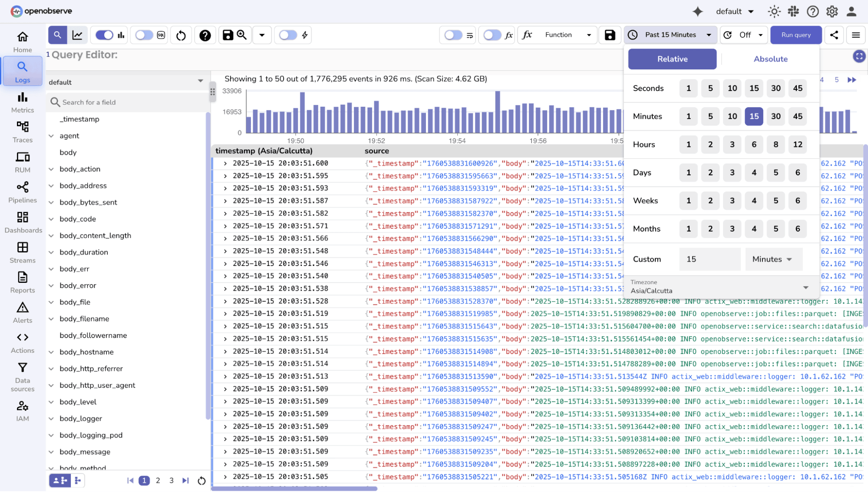Open Traces section from the sidebar
The image size is (868, 492).
point(22,132)
